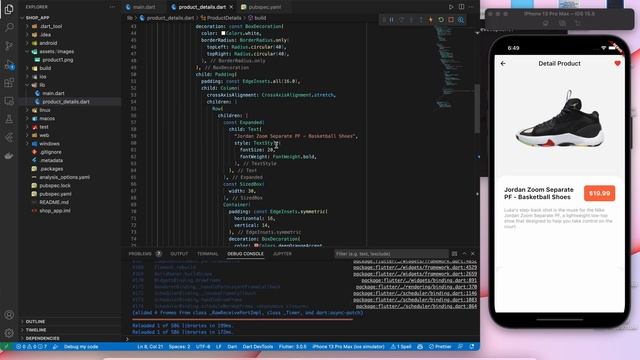Viewport: 640px width, 360px height.
Task: Close the bottom panel
Action: (473, 254)
